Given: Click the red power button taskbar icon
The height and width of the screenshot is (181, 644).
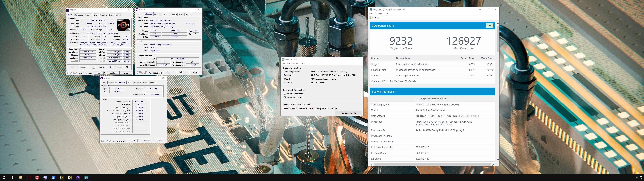Looking at the screenshot, I should pos(37,178).
